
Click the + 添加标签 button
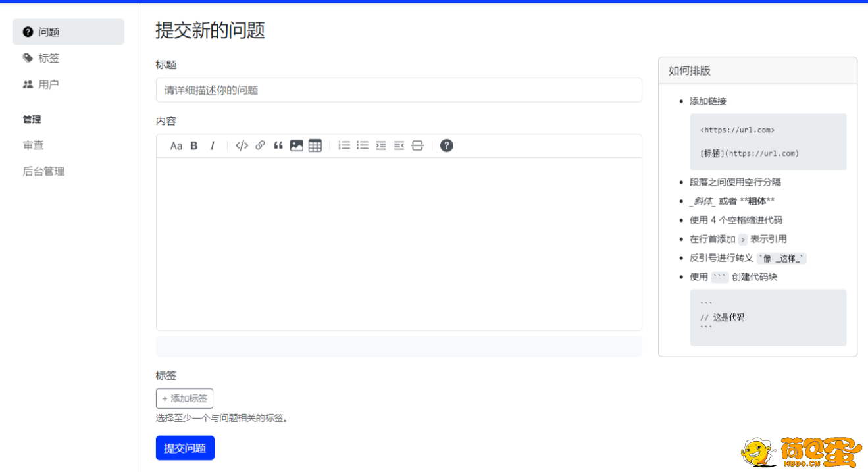point(184,398)
